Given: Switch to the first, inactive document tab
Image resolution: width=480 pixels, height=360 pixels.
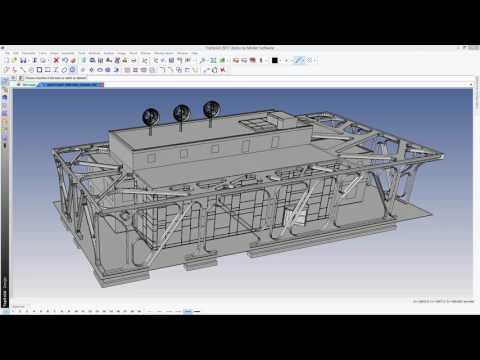Looking at the screenshot, I should click(27, 85).
